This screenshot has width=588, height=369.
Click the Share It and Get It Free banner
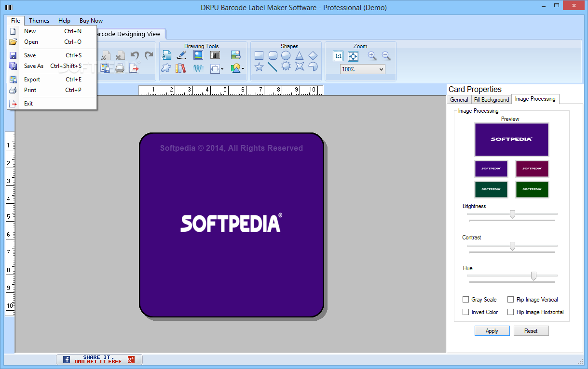[x=99, y=359]
